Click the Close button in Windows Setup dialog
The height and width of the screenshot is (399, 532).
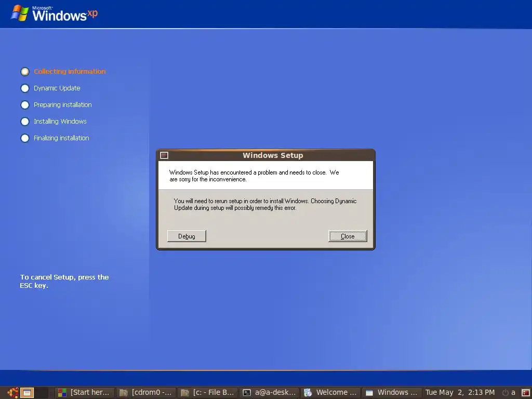[x=348, y=236]
